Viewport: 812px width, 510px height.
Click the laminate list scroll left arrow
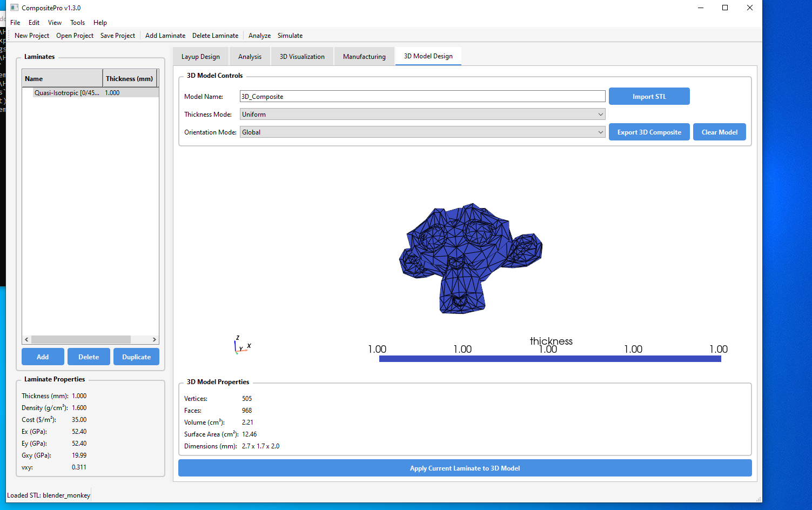[x=26, y=339]
